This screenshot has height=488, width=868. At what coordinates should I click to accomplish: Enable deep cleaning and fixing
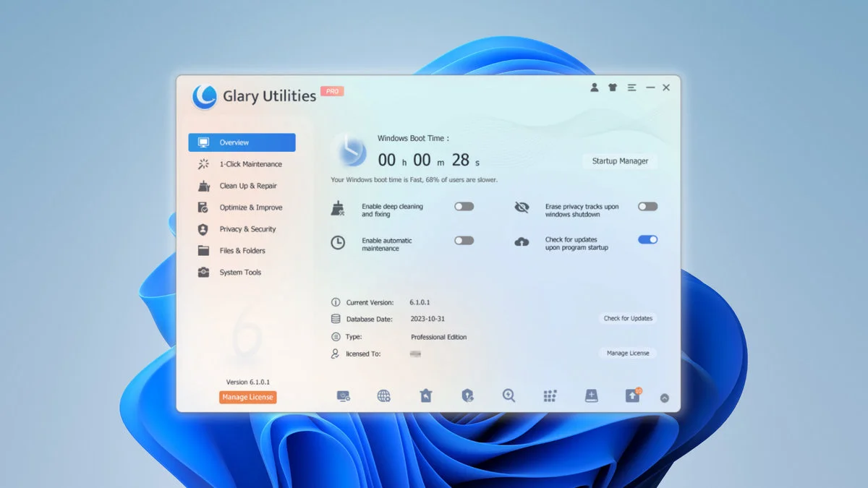(464, 206)
